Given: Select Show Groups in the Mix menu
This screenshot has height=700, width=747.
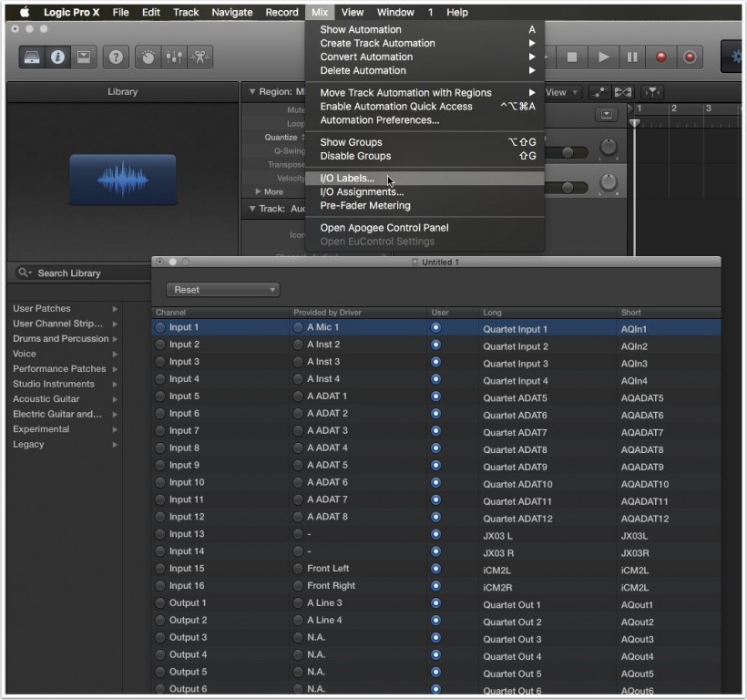Looking at the screenshot, I should (425, 142).
